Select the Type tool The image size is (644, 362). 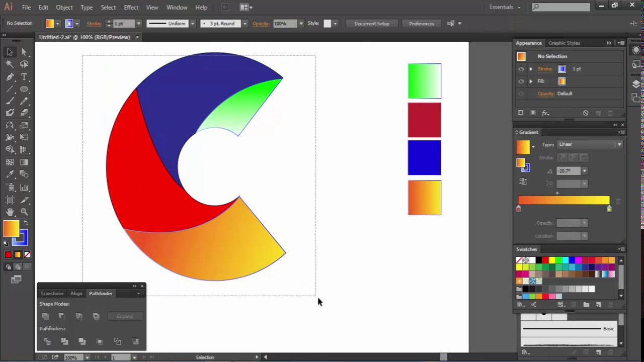24,77
